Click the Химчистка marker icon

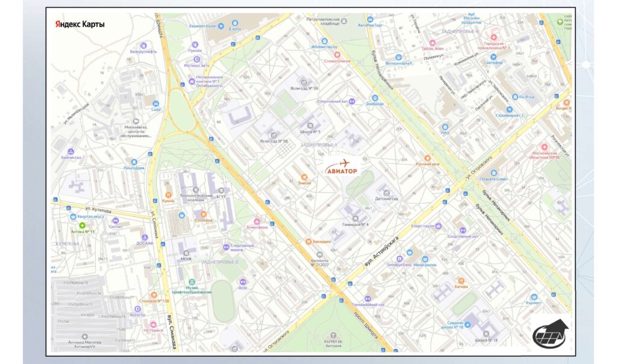(x=71, y=151)
